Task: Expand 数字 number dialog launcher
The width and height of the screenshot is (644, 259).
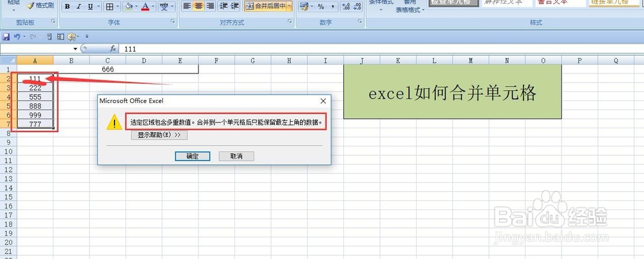Action: (x=360, y=22)
